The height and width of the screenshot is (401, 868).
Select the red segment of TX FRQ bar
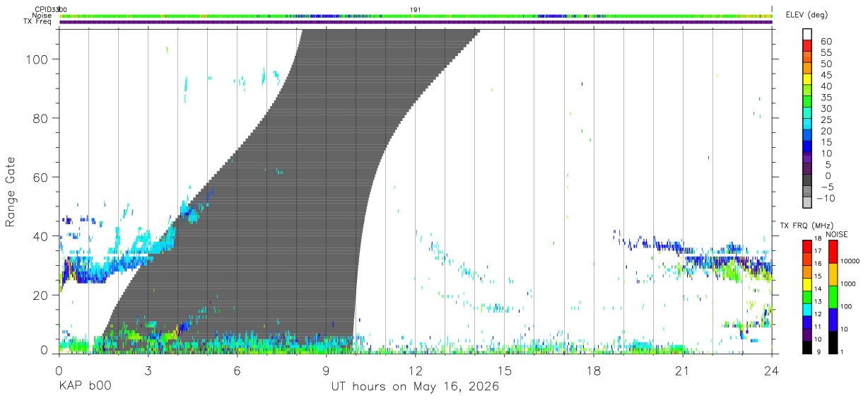point(807,247)
